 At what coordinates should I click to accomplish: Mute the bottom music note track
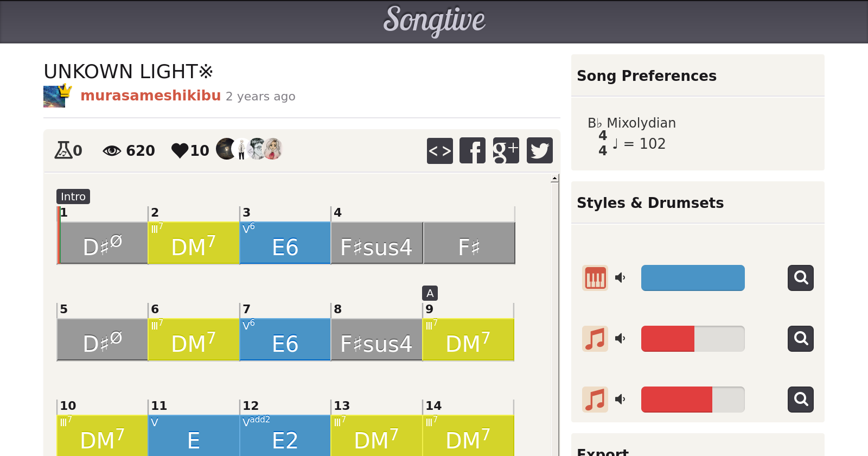pos(620,400)
